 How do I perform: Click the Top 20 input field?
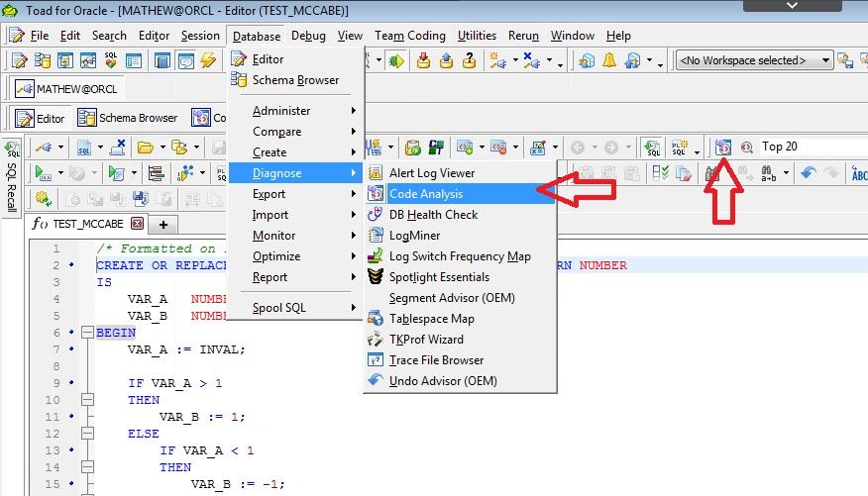point(813,147)
